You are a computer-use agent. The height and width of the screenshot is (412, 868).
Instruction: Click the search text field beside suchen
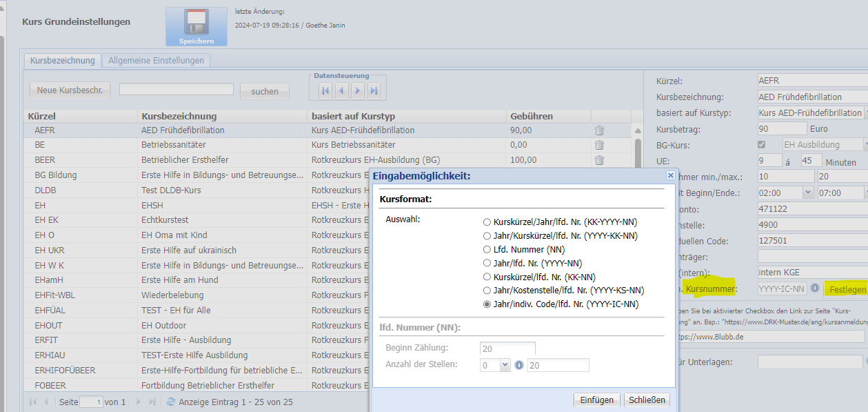176,89
